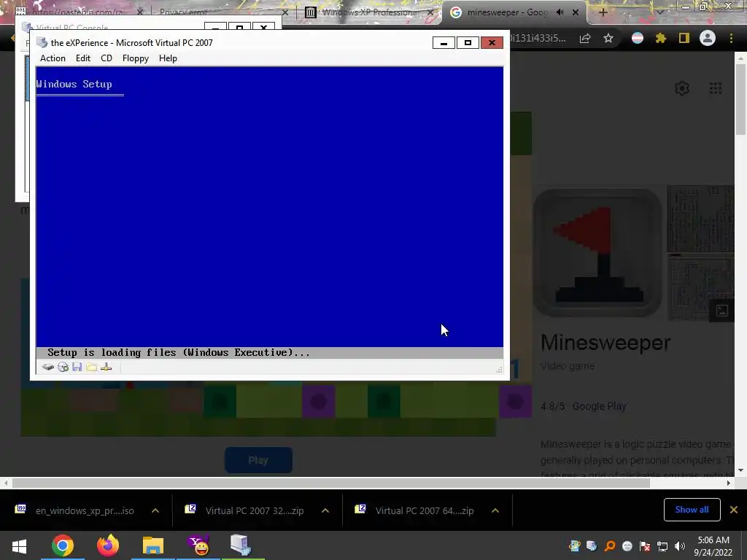This screenshot has width=747, height=560.
Task: Click Show all downloads button
Action: click(692, 510)
